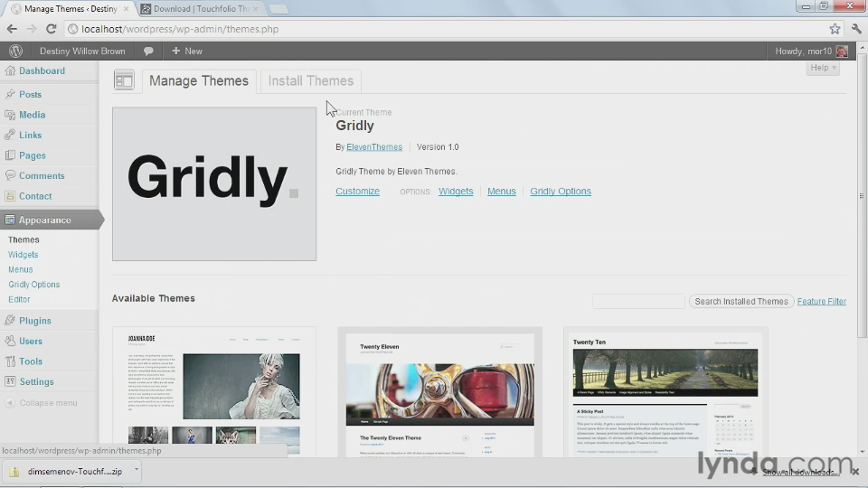Viewport: 868px width, 488px height.
Task: Click the Links chain icon in sidebar
Action: point(10,135)
